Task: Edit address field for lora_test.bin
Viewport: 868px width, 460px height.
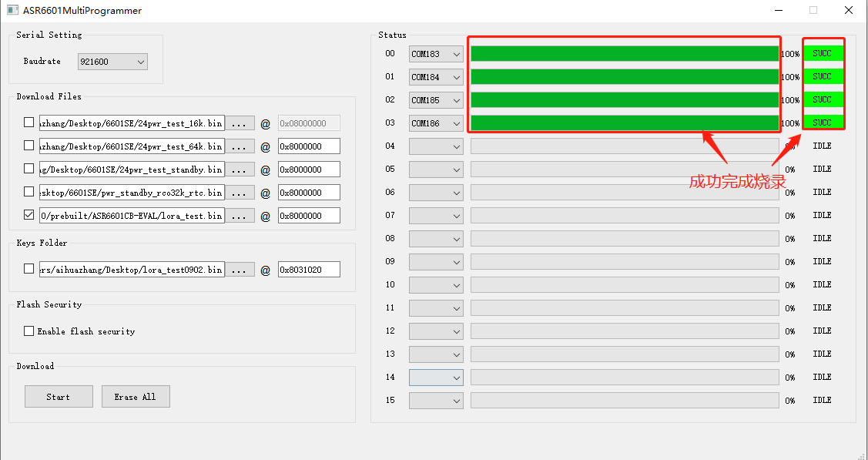Action: 309,215
